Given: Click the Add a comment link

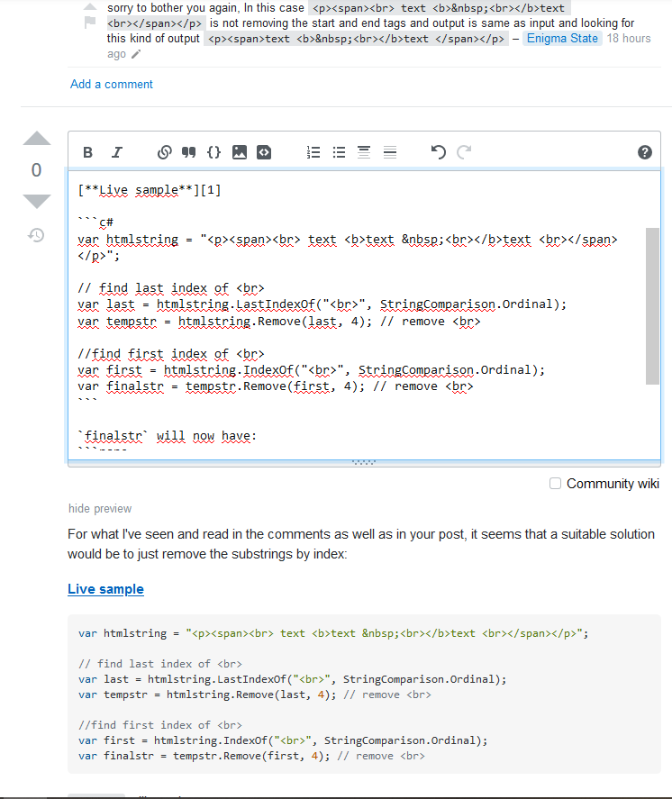Looking at the screenshot, I should [x=112, y=84].
